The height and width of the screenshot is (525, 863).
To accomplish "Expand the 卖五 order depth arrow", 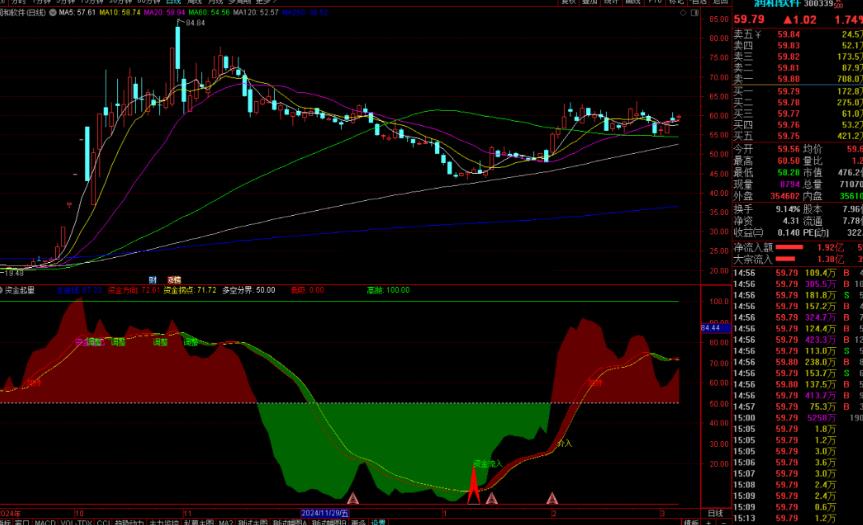I will click(758, 35).
